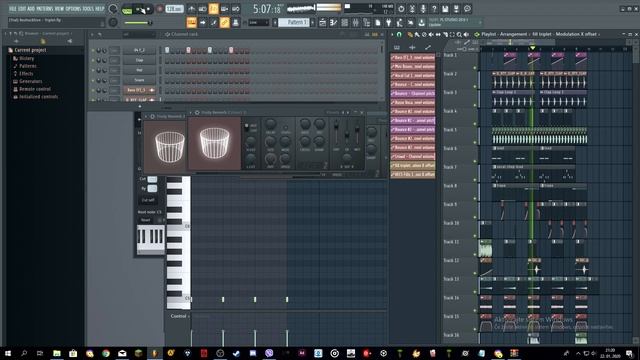This screenshot has height=360, width=640.
Task: Open the snap selector dropdown labeled Line
Action: click(258, 23)
